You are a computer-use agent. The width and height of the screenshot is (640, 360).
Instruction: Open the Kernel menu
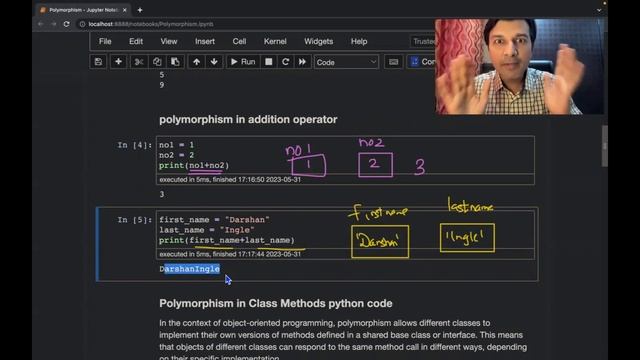point(275,41)
